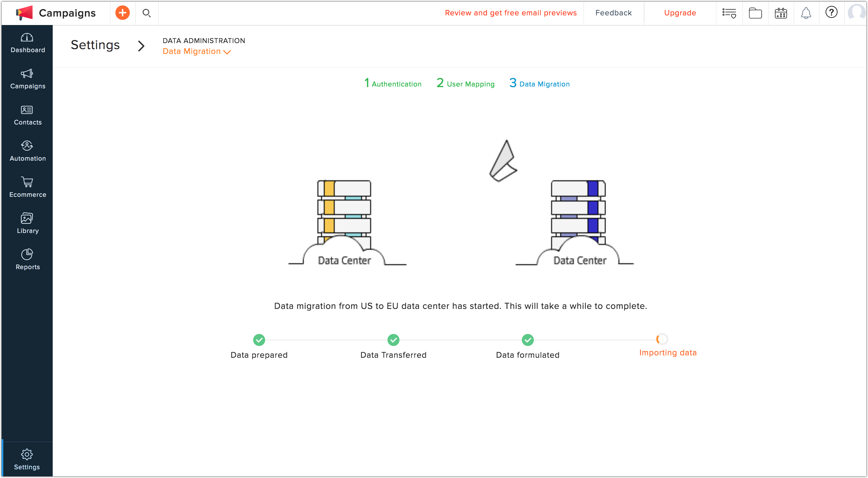Check the Data Transferred completed status
The height and width of the screenshot is (478, 868).
[x=393, y=339]
